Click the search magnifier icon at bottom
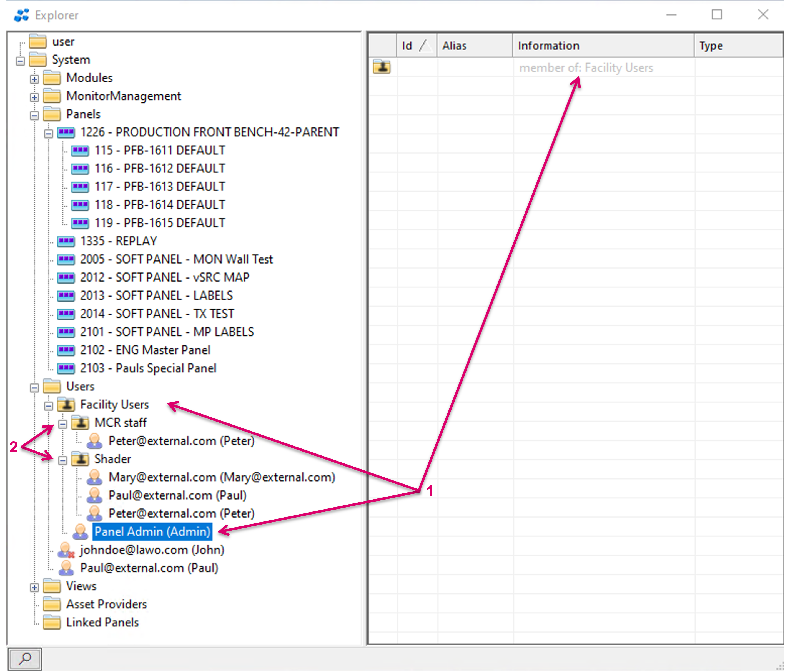The image size is (785, 672). click(x=25, y=659)
